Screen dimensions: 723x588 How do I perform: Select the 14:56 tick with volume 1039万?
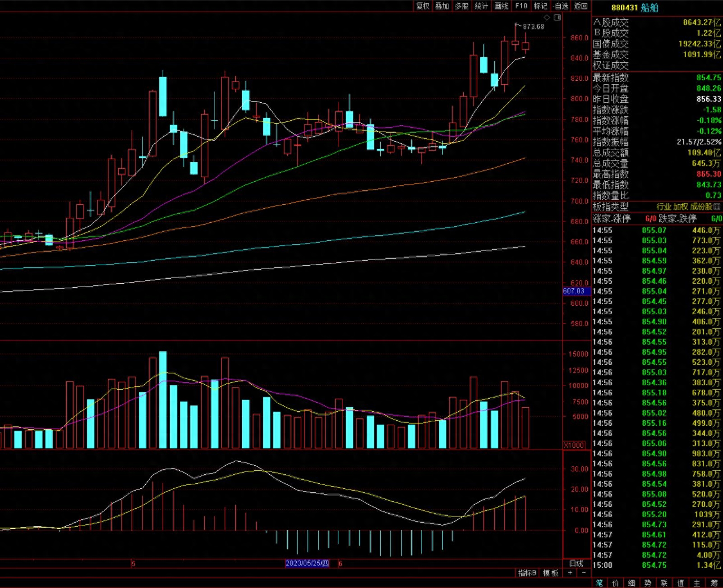tap(657, 514)
